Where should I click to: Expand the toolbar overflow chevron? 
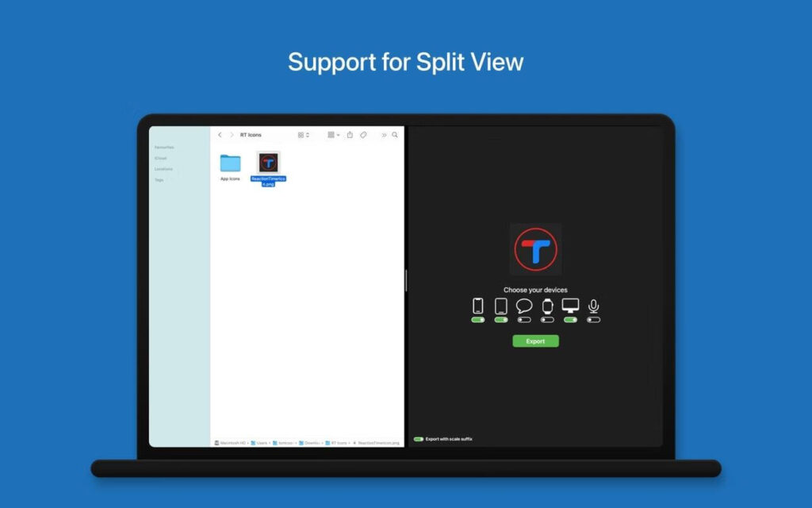(x=384, y=135)
